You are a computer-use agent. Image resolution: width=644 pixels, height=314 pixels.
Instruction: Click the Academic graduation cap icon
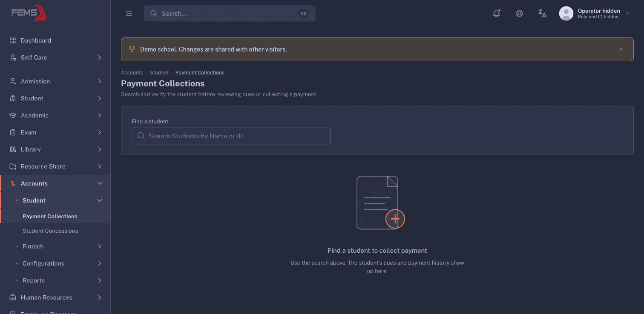click(13, 115)
